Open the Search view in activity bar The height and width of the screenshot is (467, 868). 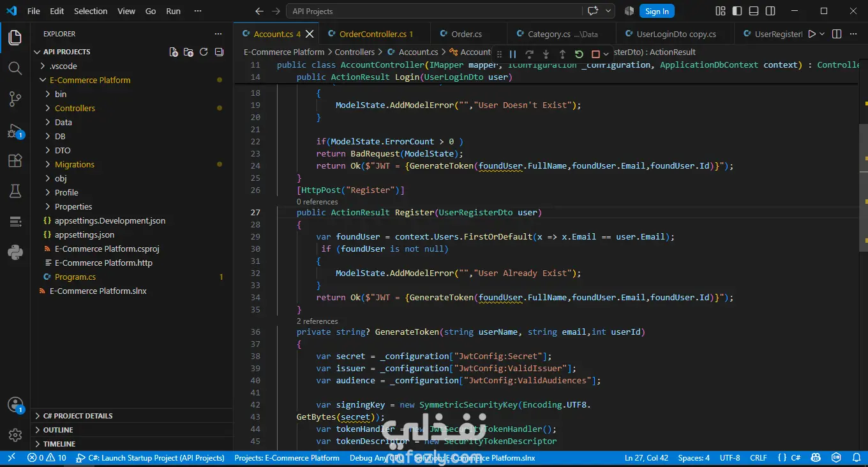pyautogui.click(x=15, y=68)
